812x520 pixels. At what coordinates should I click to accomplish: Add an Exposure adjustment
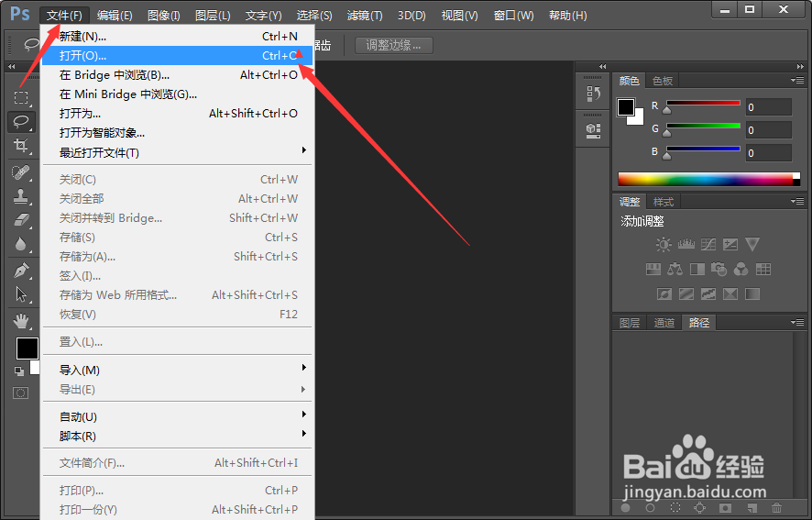point(730,244)
